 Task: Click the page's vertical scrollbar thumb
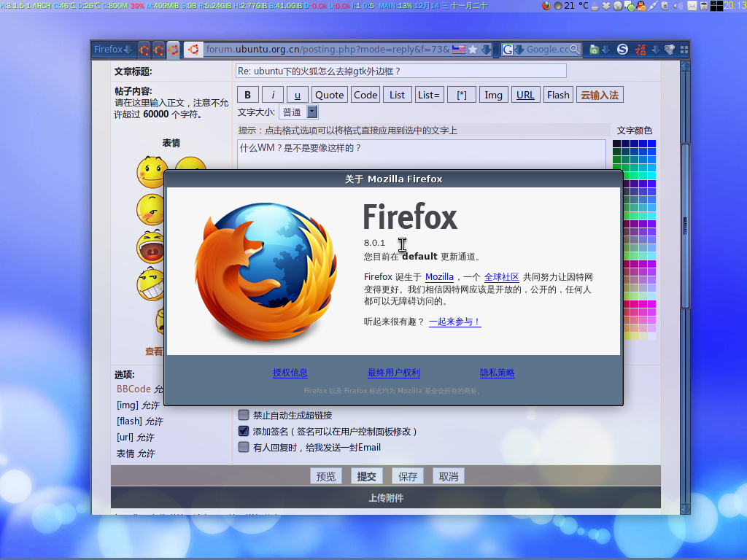pyautogui.click(x=685, y=226)
